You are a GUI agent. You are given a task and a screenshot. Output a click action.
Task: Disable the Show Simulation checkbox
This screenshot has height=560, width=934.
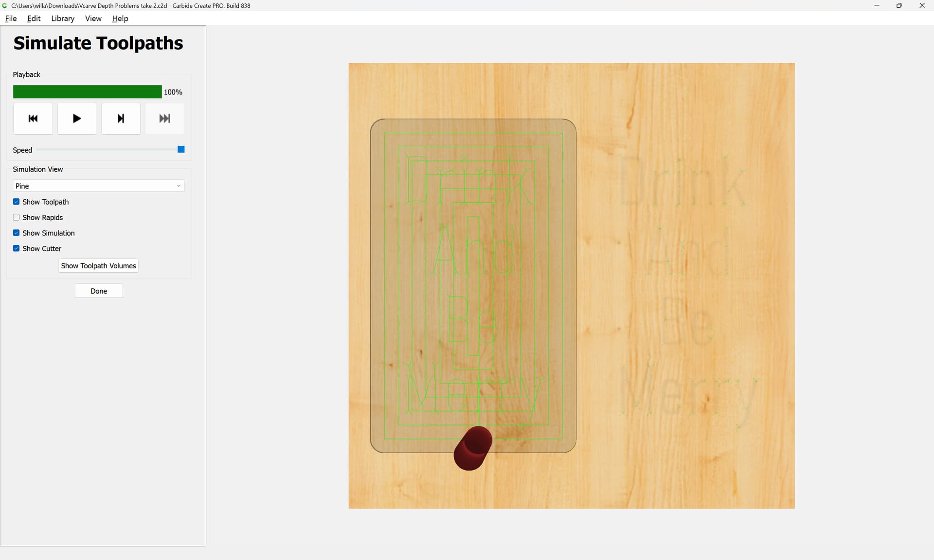coord(17,233)
